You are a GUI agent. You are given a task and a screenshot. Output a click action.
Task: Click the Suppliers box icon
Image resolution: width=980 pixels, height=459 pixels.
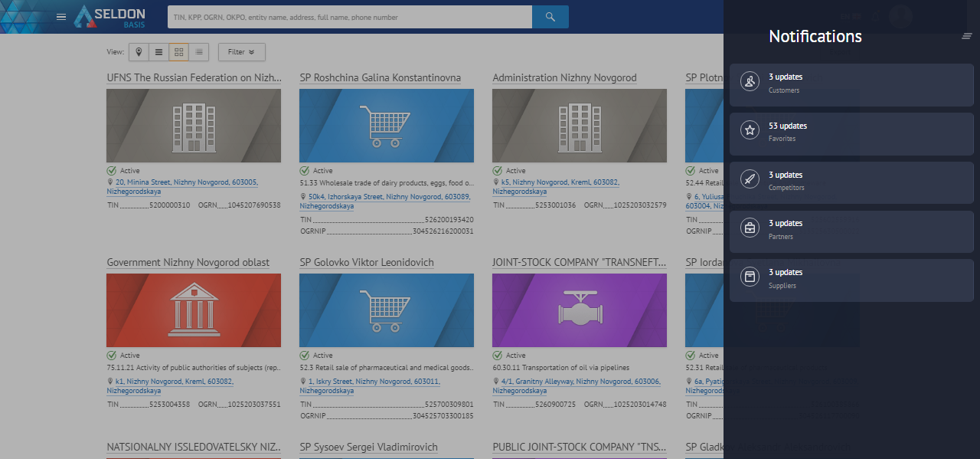(750, 277)
